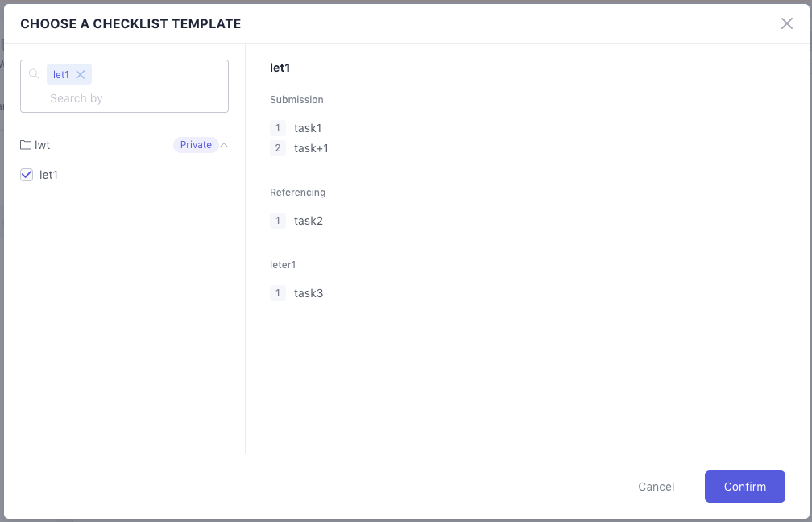Click the leter1 section heading
Image resolution: width=812 pixels, height=522 pixels.
click(x=284, y=265)
